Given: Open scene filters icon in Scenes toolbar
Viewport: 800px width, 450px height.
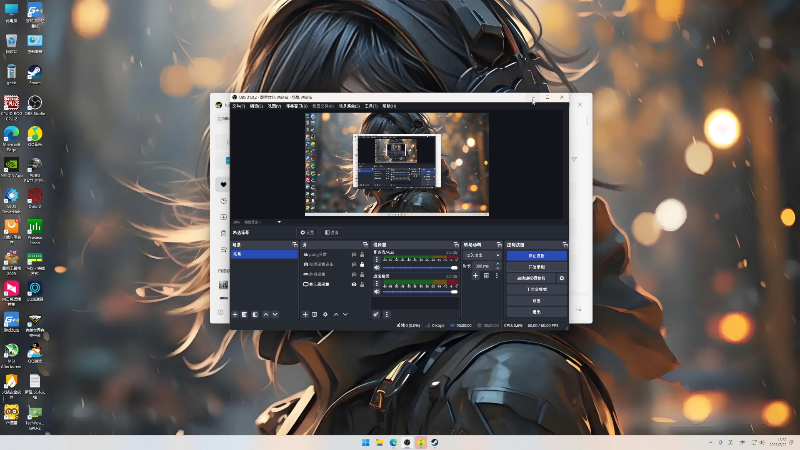Looking at the screenshot, I should point(255,315).
